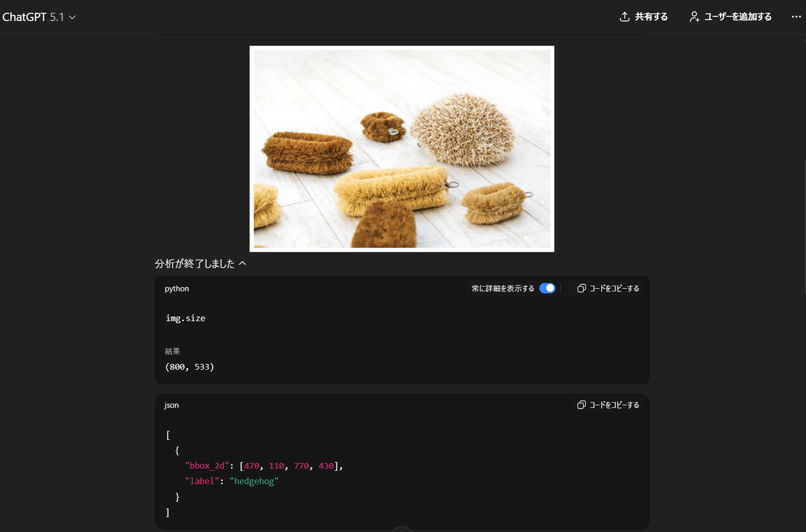Viewport: 806px width, 532px height.
Task: Enable always-show-details via the blue toggle
Action: point(547,287)
